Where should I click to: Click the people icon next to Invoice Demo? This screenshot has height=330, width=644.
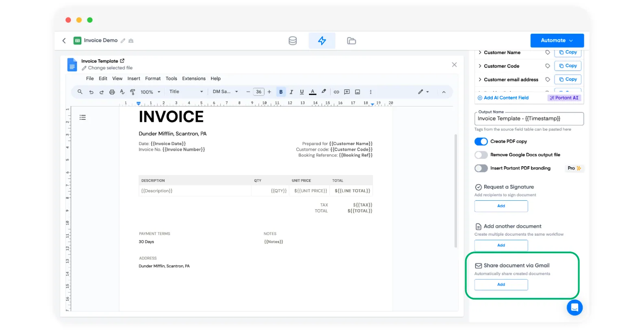[131, 41]
